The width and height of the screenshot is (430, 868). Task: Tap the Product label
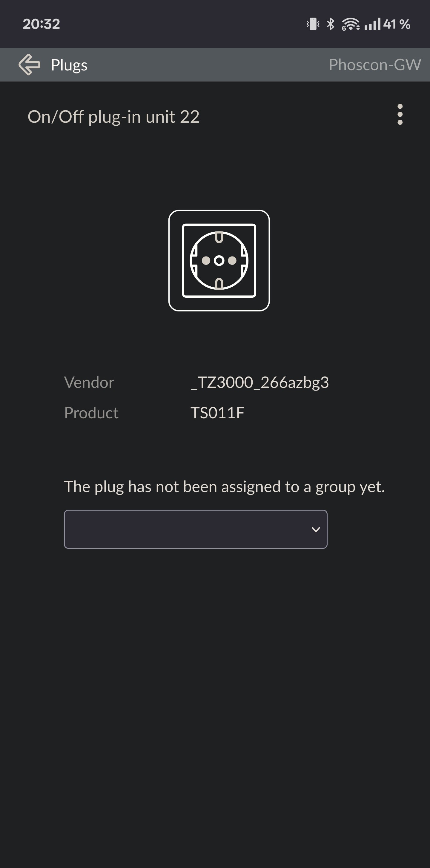(x=91, y=413)
